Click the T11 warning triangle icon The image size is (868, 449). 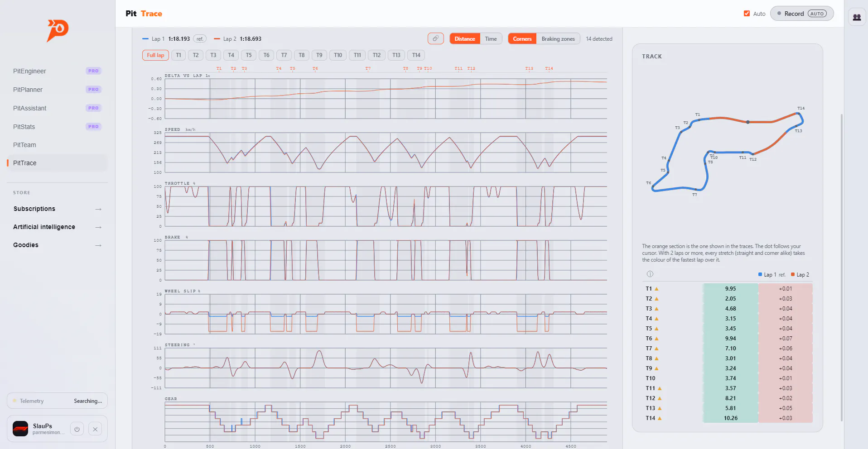(660, 388)
